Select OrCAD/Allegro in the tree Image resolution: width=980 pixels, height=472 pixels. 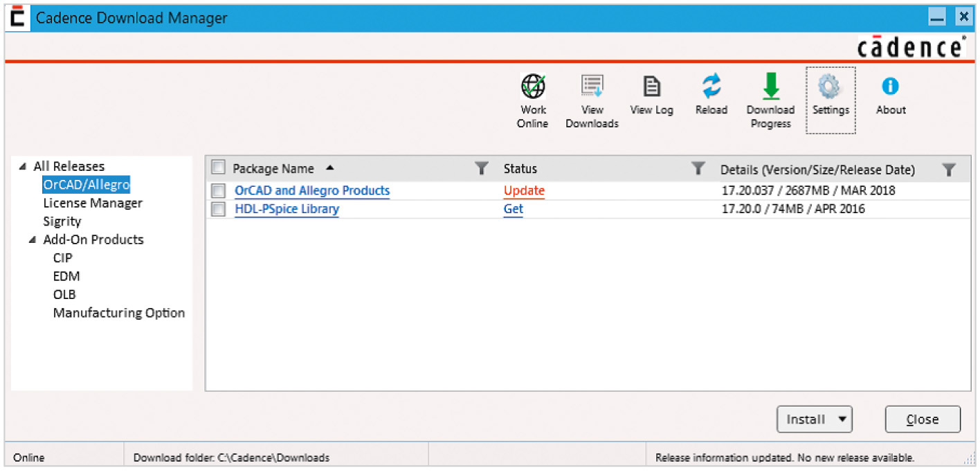[x=86, y=185]
